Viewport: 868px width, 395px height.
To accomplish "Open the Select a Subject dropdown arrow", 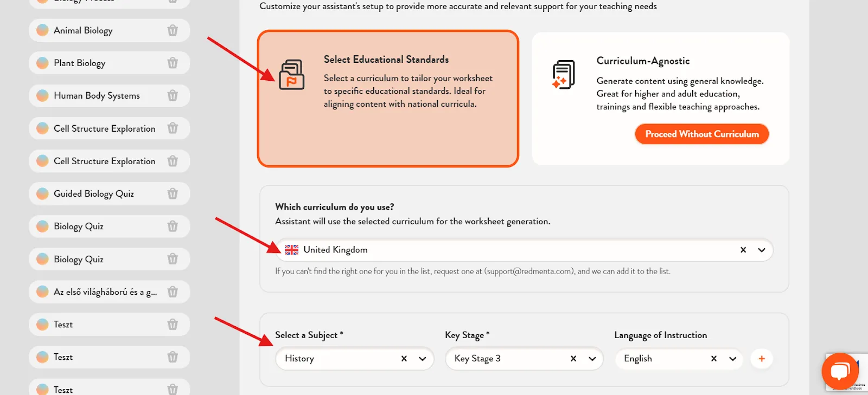I will 423,359.
